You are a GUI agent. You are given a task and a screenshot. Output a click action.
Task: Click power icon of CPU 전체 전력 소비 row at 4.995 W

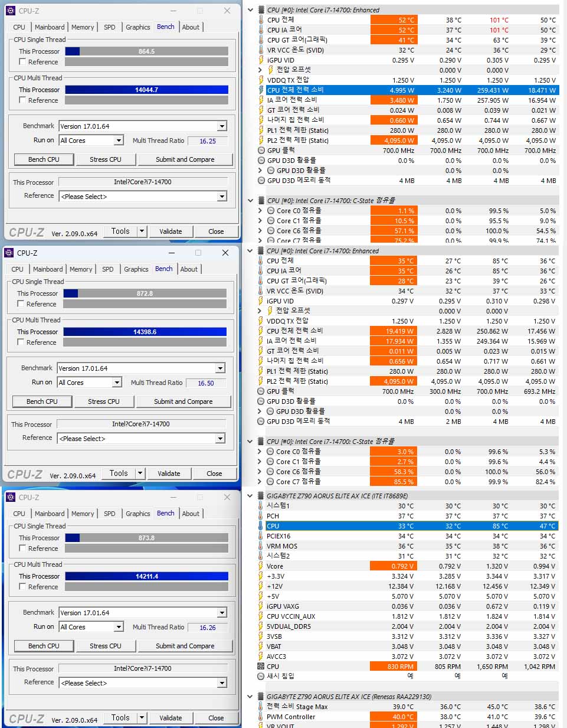coord(261,90)
